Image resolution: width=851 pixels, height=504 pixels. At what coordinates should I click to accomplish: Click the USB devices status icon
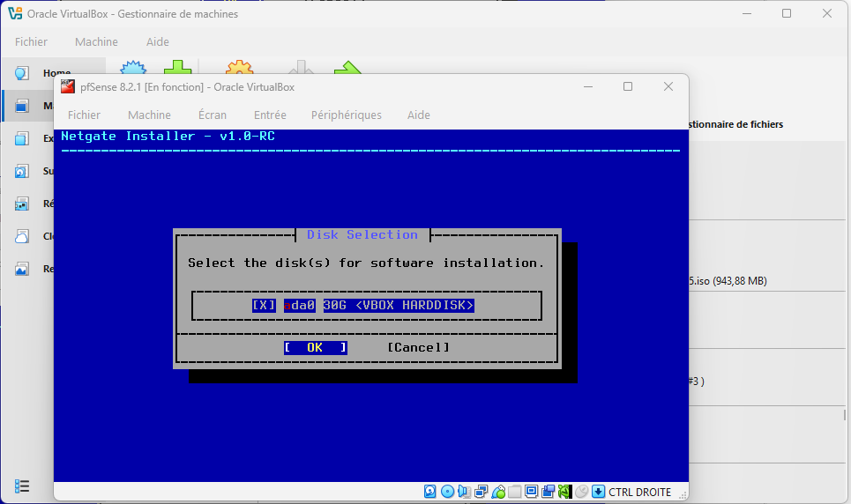498,492
